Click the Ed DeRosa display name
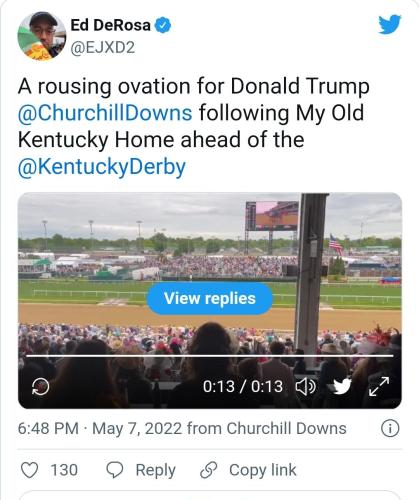 (x=110, y=25)
